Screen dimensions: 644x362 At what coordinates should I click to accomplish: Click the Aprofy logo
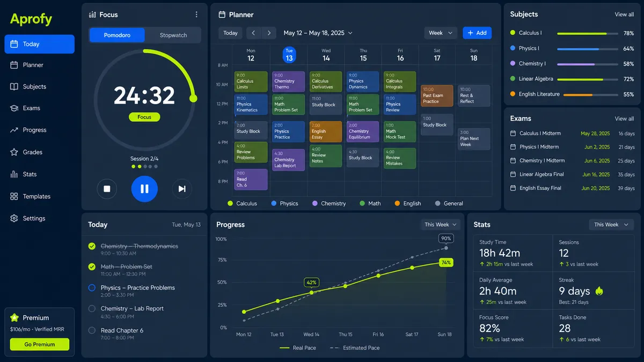click(31, 19)
